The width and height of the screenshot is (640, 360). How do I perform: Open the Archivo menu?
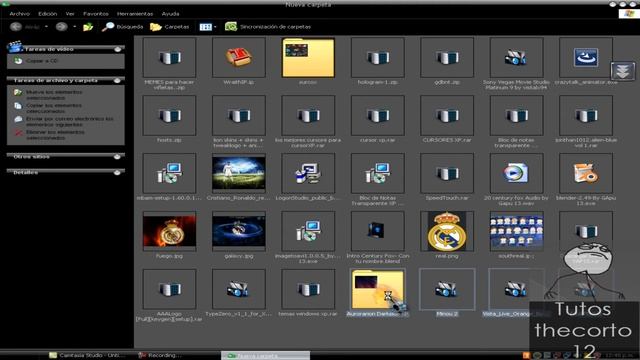tap(20, 14)
